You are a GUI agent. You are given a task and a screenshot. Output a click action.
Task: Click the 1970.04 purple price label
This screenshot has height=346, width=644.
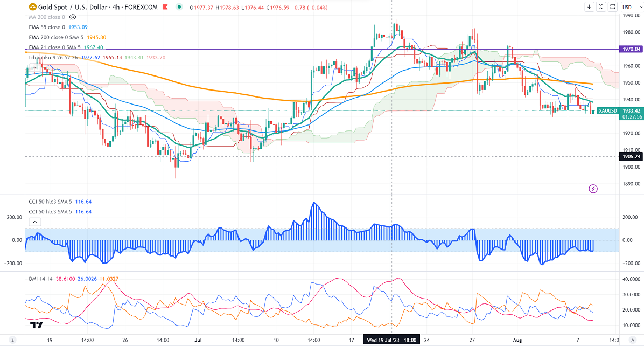pyautogui.click(x=631, y=49)
